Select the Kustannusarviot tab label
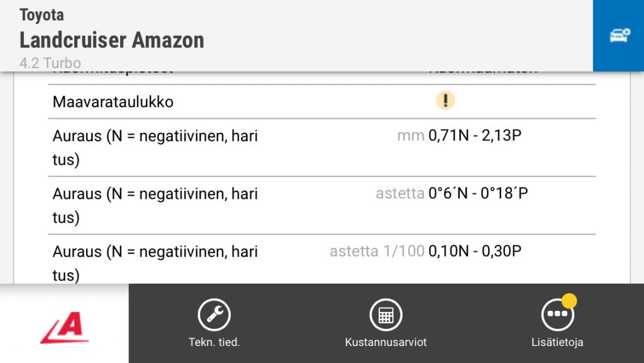The image size is (644, 363). click(386, 343)
